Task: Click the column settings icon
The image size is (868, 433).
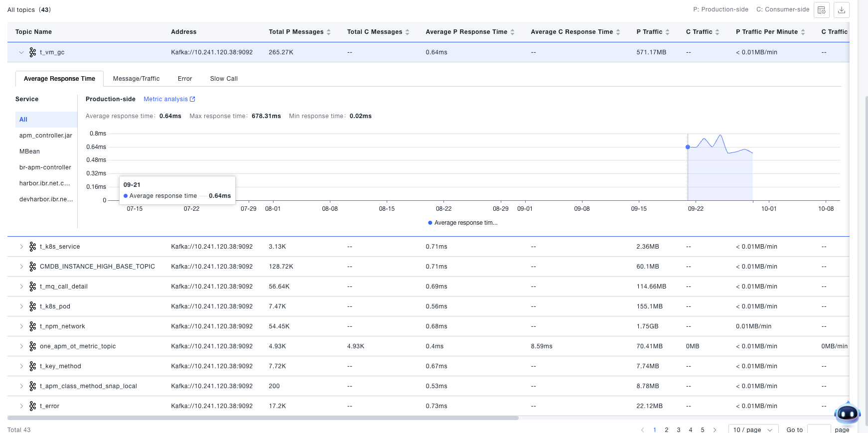Action: pyautogui.click(x=822, y=10)
